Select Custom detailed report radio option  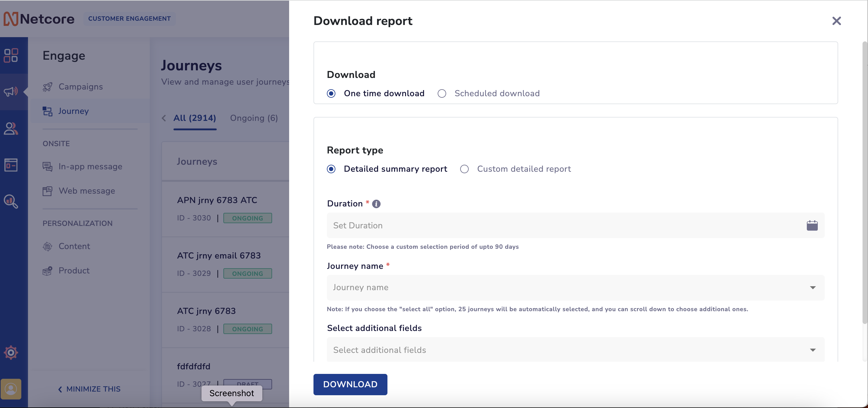click(464, 169)
